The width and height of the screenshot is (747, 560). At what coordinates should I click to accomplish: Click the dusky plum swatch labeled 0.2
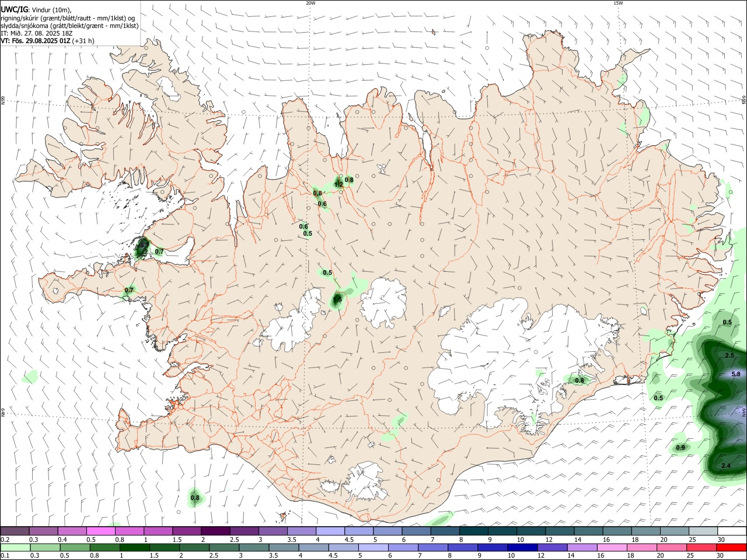click(x=15, y=531)
